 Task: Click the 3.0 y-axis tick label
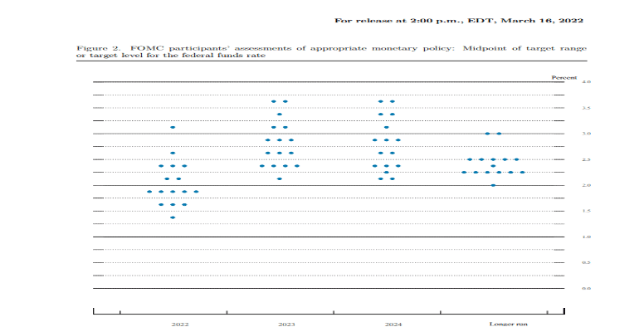point(586,134)
